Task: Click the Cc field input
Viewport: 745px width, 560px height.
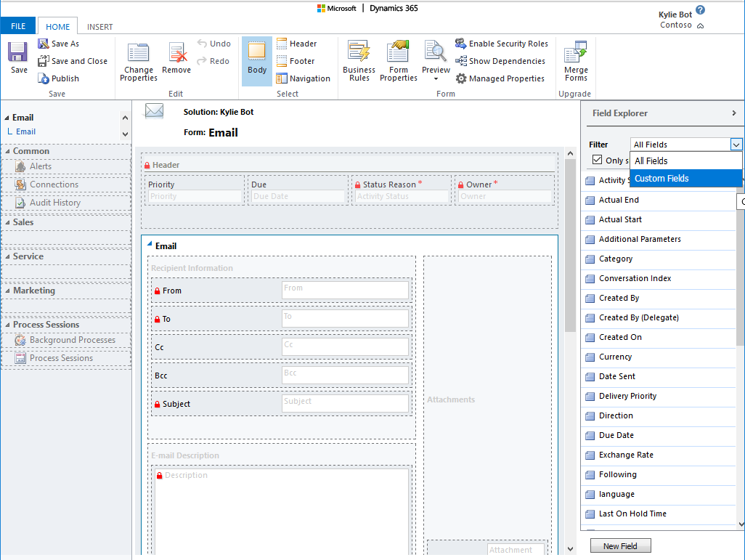Action: click(345, 347)
